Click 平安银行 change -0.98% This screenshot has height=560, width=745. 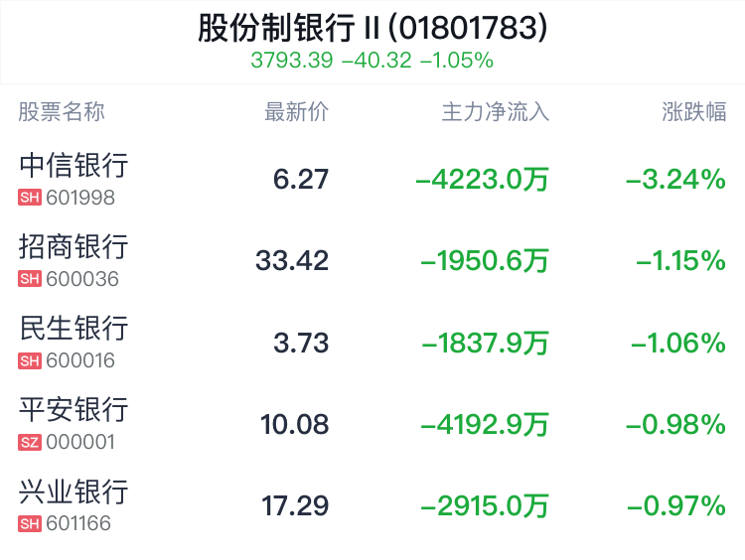tap(676, 424)
